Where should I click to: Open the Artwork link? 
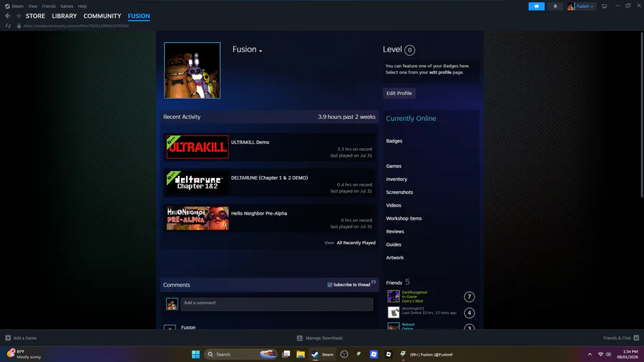click(395, 258)
